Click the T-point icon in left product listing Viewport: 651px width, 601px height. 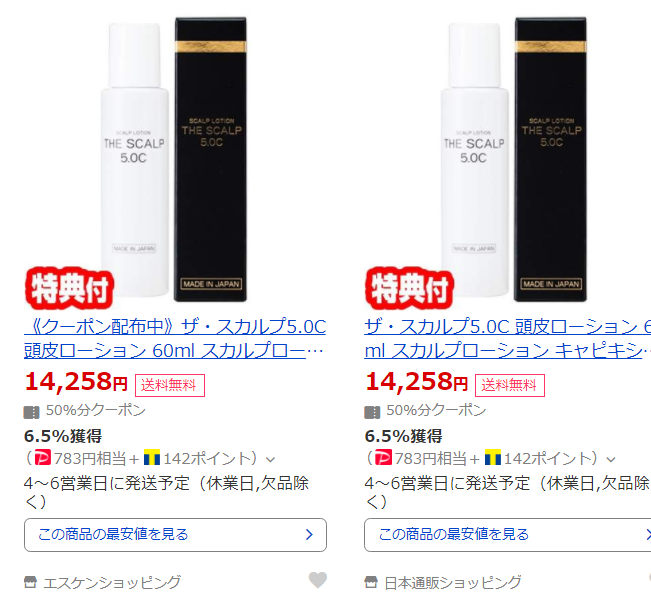(152, 457)
